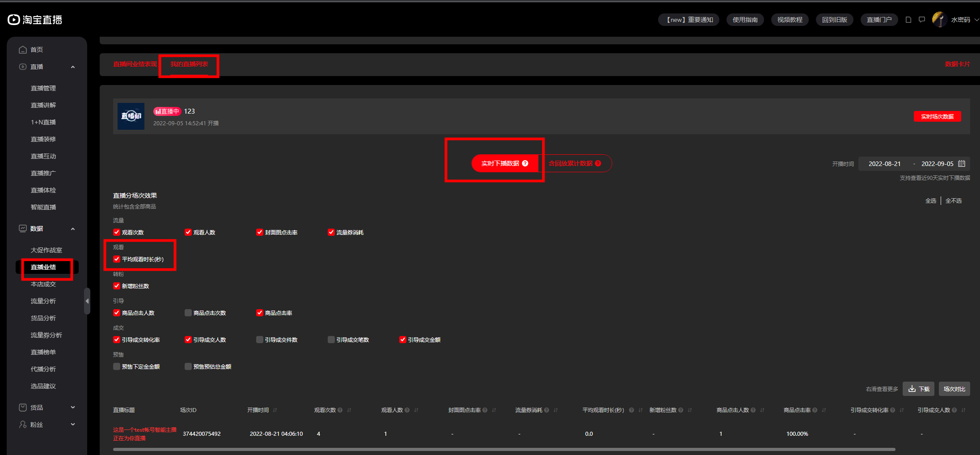
Task: Click the message bubble icon in header
Action: 922,20
